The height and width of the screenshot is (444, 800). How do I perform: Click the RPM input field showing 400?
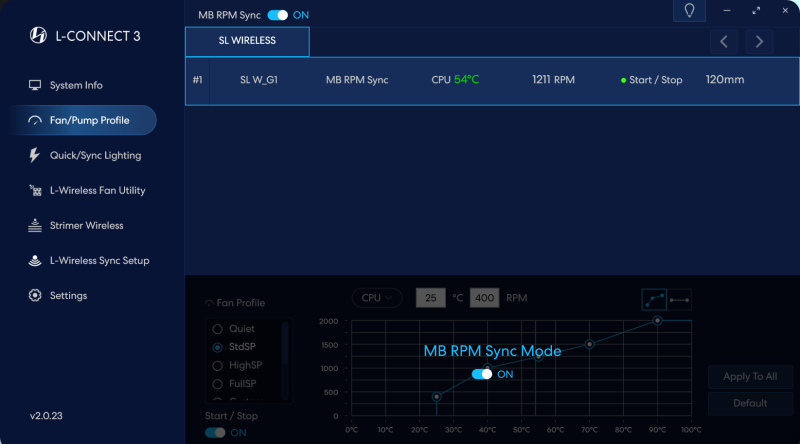(484, 298)
